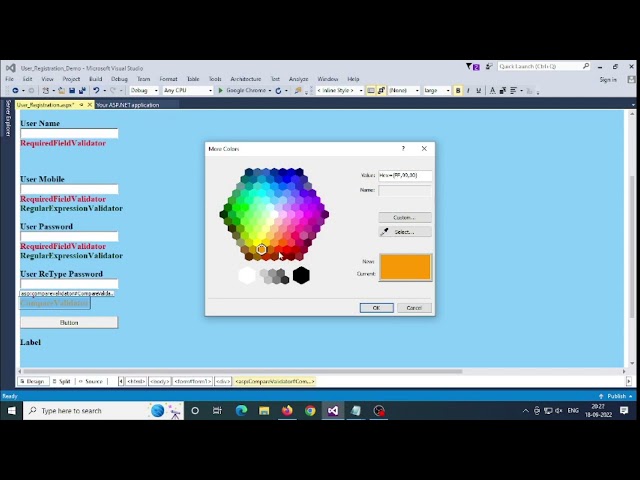Click the form Button in design surface
The width and height of the screenshot is (640, 480).
pyautogui.click(x=69, y=322)
